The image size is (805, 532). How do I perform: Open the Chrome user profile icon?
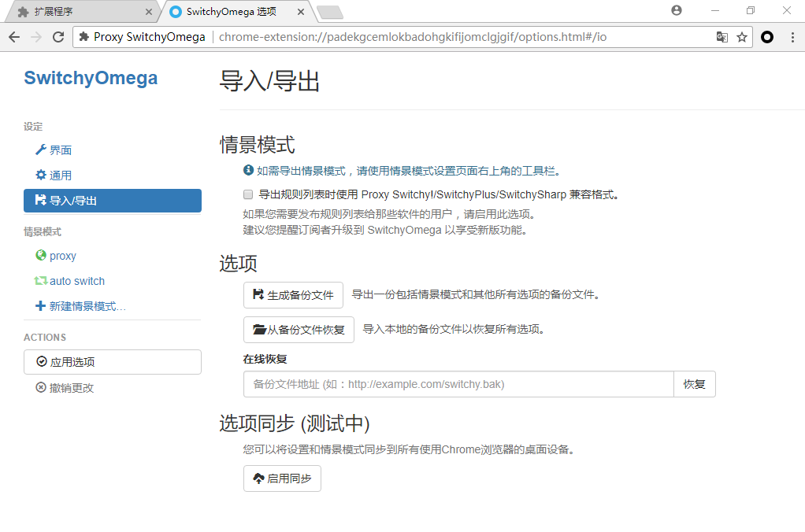(x=677, y=10)
